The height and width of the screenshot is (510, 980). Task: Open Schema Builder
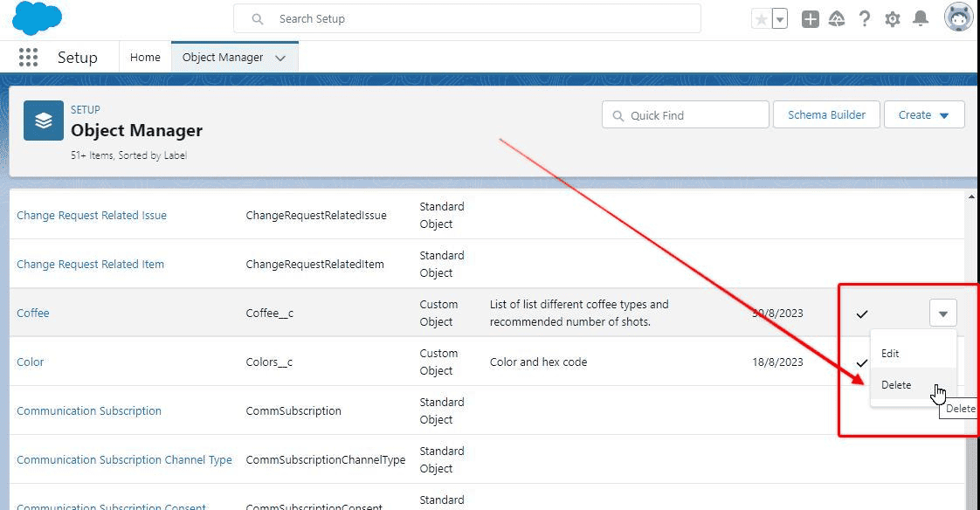(826, 115)
